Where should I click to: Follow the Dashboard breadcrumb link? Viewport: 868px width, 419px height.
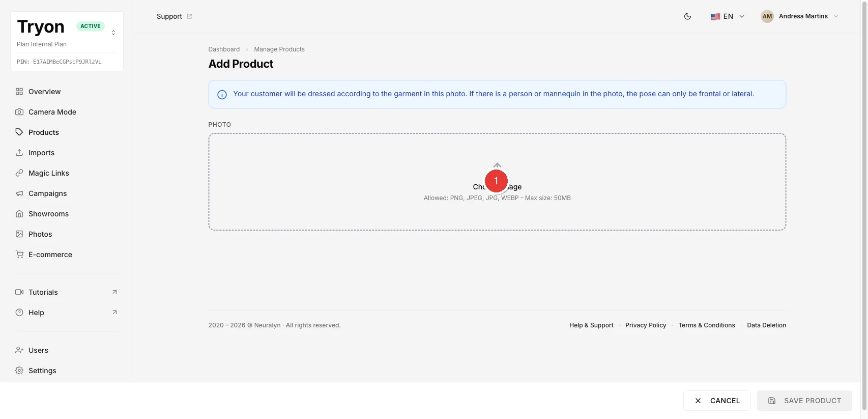coord(224,49)
